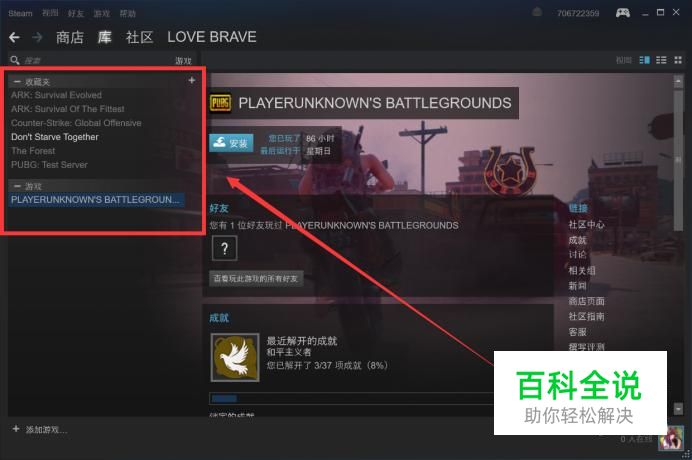Switch library to grid view icon
The height and width of the screenshot is (460, 692).
pos(678,60)
